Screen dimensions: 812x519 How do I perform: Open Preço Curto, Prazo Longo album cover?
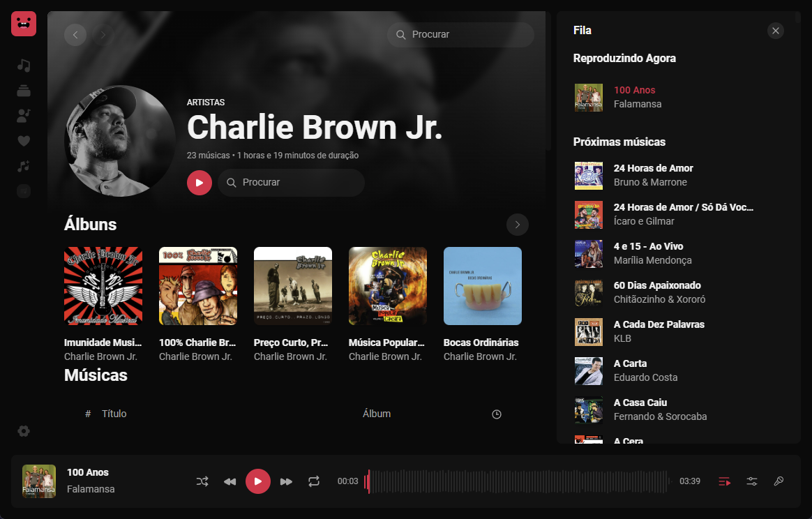292,286
